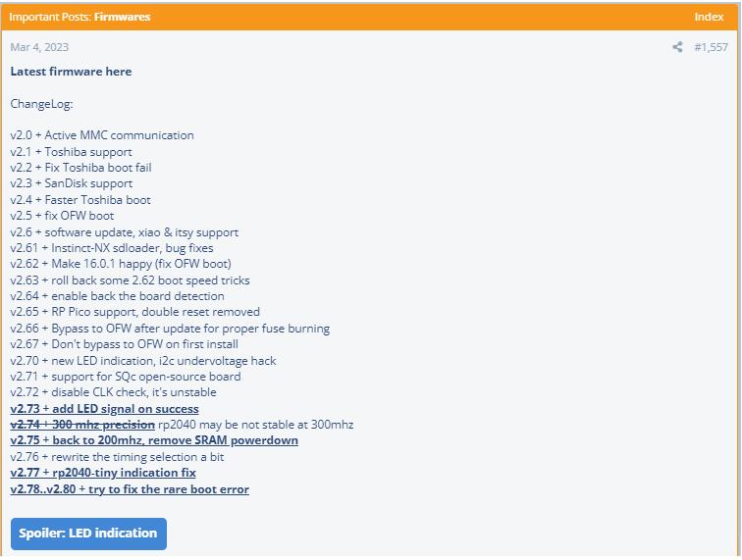
Task: Click the ChangeLog: heading text
Action: coord(41,104)
